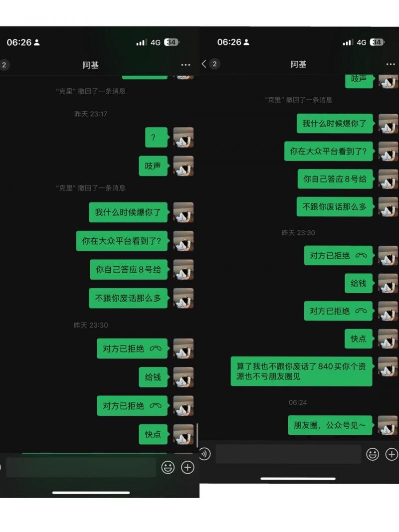Switch to voice input in the right chat
The height and width of the screenshot is (532, 399).
point(204,454)
